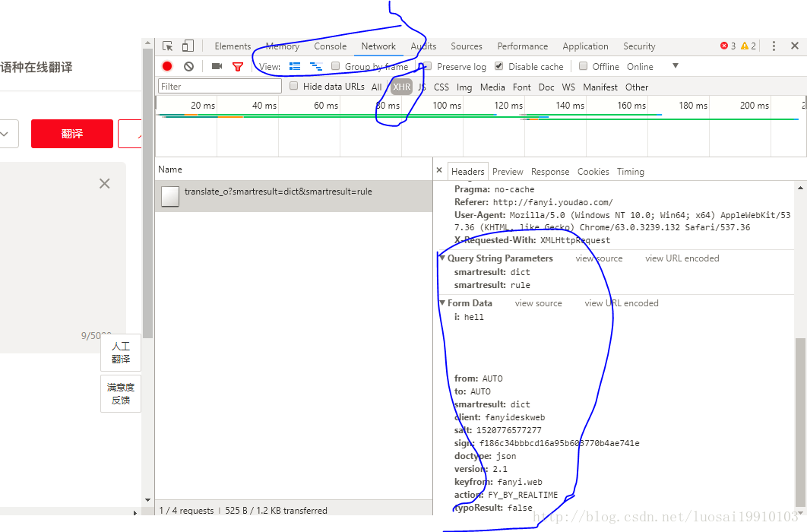Enable the Offline checkbox
Image resolution: width=807 pixels, height=532 pixels.
[x=583, y=66]
